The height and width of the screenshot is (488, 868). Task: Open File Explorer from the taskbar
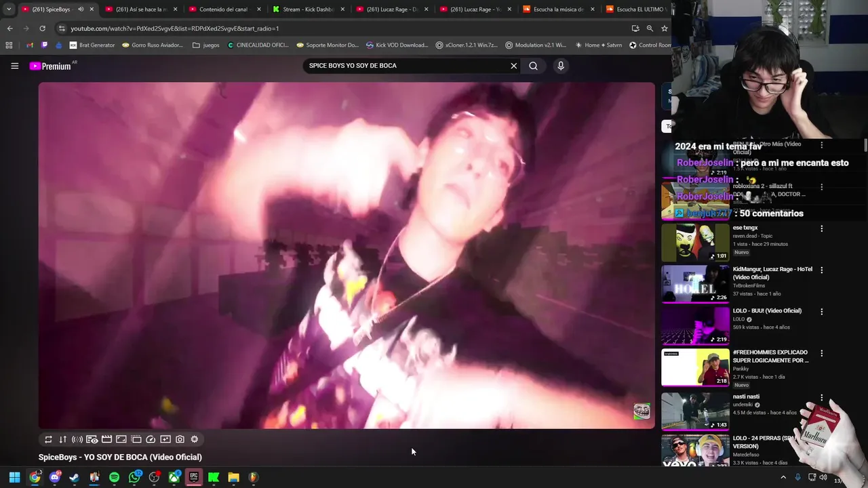[234, 477]
